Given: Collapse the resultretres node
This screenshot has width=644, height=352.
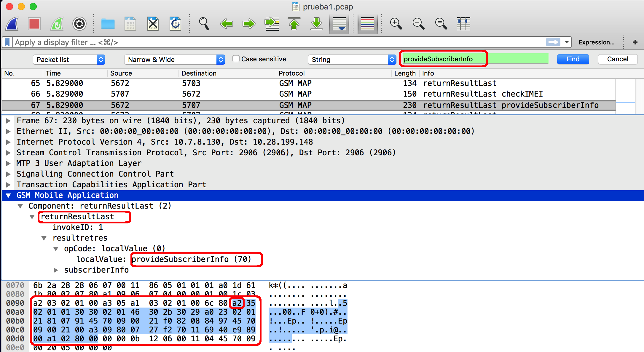Looking at the screenshot, I should click(44, 238).
